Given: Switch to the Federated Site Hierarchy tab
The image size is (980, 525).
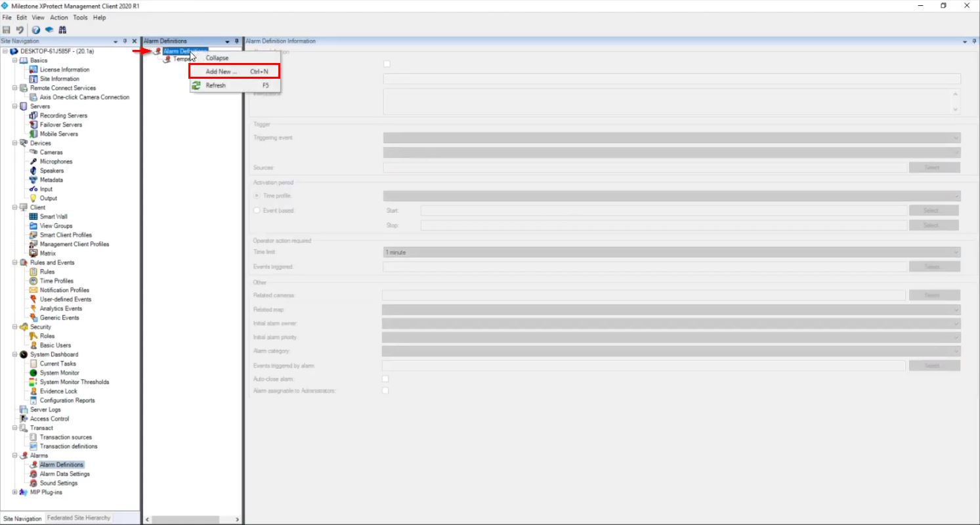Looking at the screenshot, I should coord(79,518).
